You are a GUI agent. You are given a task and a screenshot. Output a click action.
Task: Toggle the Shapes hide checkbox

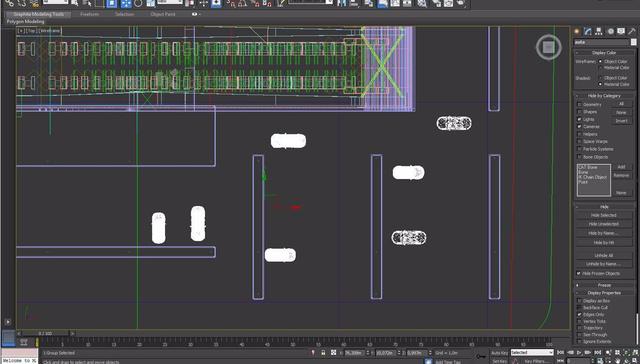point(579,112)
